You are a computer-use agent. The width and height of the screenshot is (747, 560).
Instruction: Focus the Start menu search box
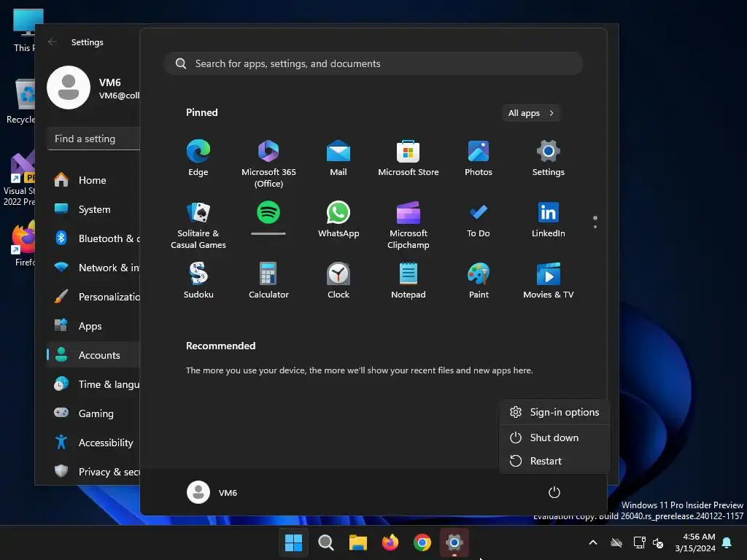[373, 64]
